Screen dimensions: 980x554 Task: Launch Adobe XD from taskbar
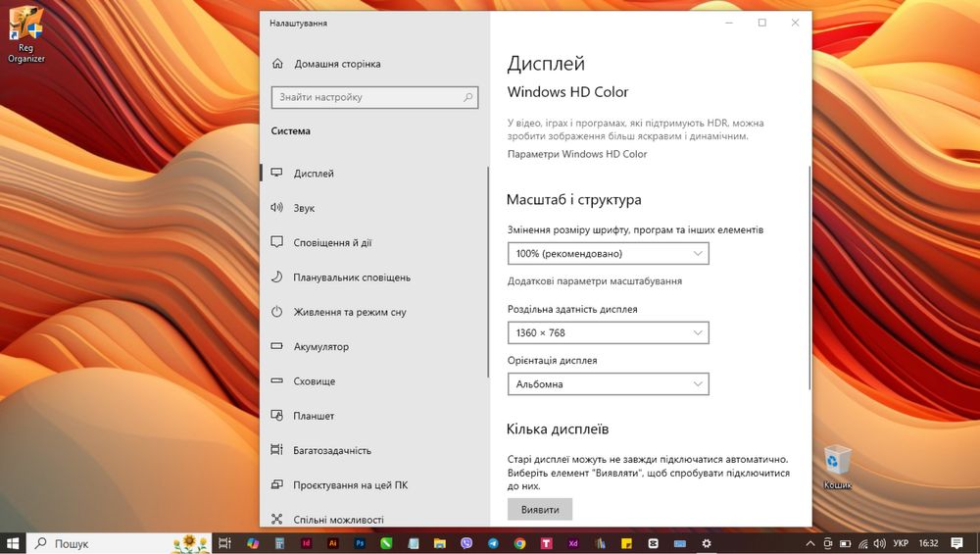pyautogui.click(x=573, y=543)
